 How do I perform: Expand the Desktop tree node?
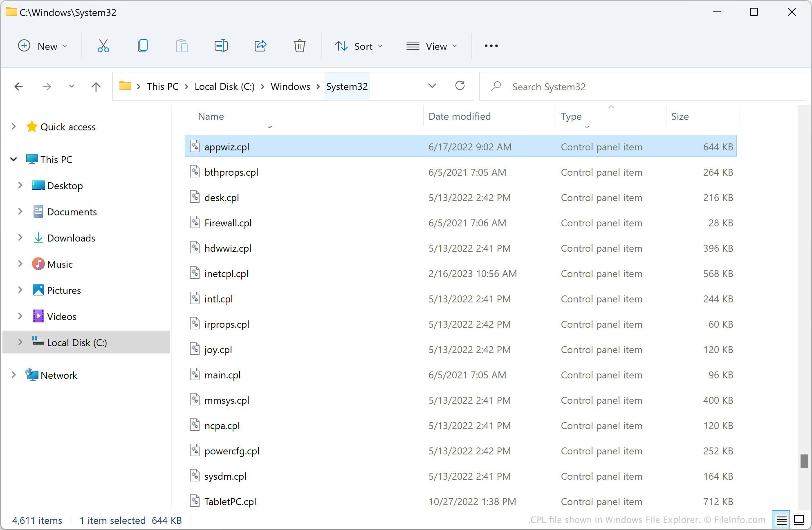(x=20, y=186)
